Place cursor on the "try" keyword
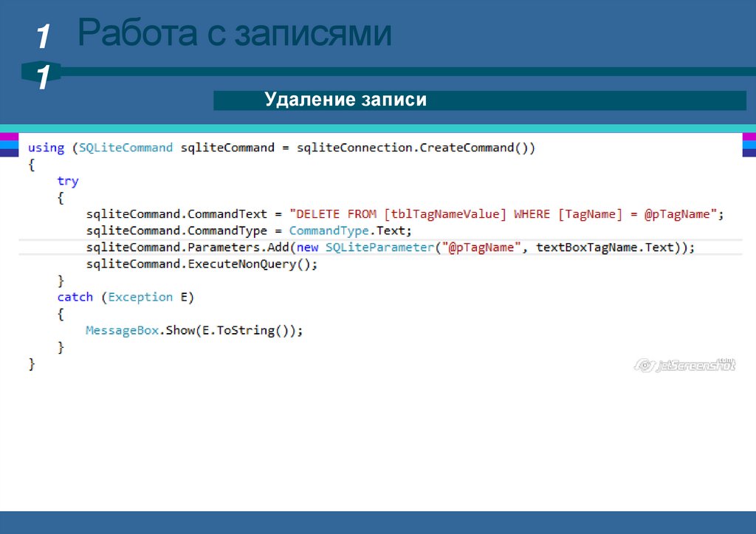The width and height of the screenshot is (756, 534). pos(68,181)
